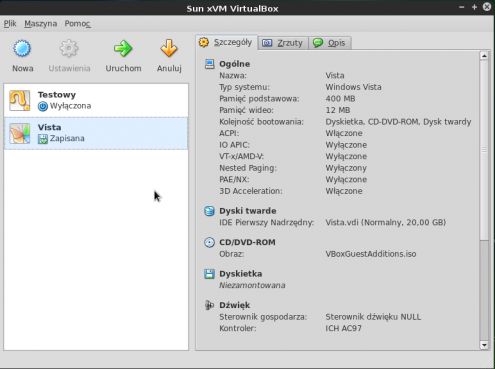The height and width of the screenshot is (369, 495).
Task: Click the scrollbar down arrow in details
Action: [x=484, y=345]
